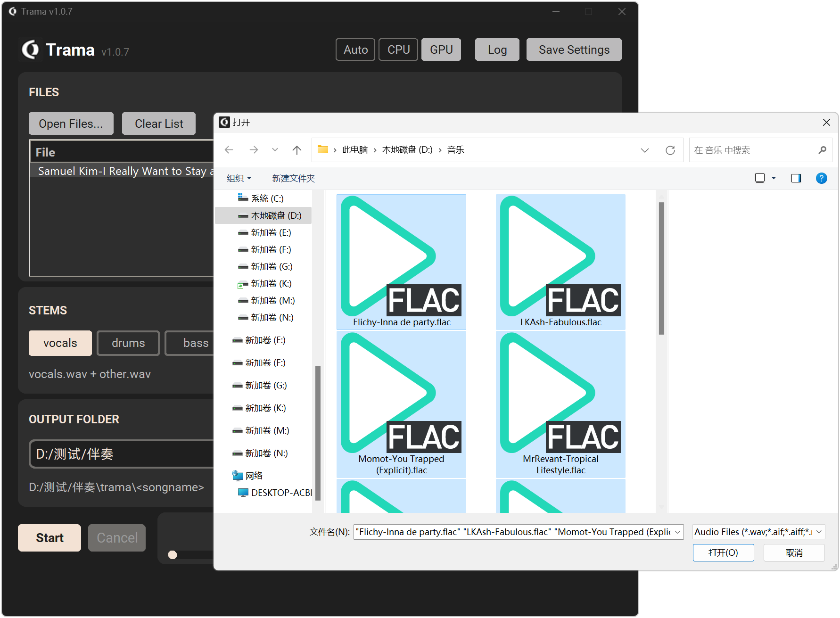Edit the output folder path field
The height and width of the screenshot is (618, 840).
122,453
